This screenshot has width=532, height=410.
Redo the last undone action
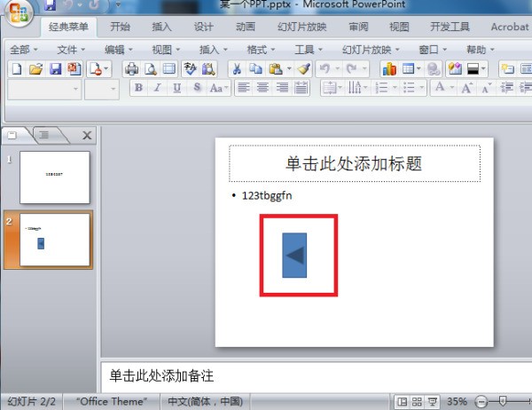[x=351, y=69]
